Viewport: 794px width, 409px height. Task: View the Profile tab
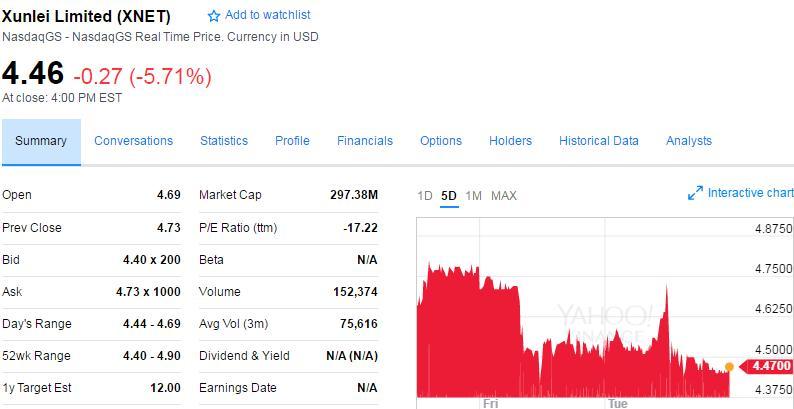pos(292,141)
